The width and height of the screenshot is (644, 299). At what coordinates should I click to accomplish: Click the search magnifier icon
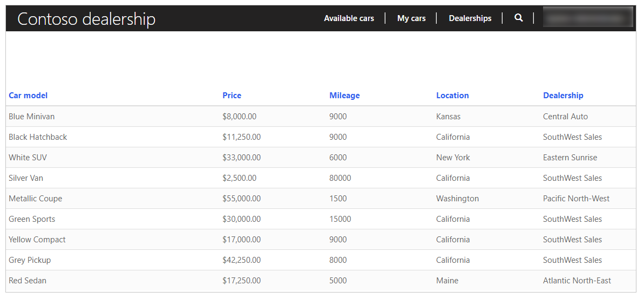click(518, 18)
